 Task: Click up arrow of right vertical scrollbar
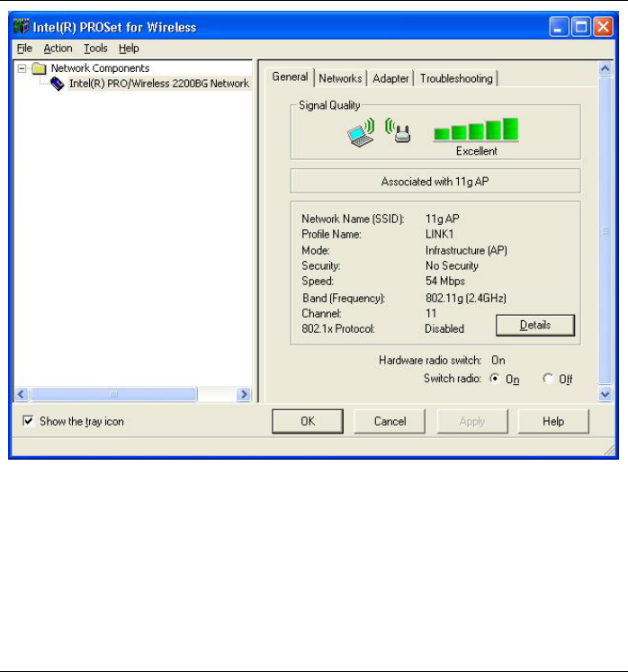[605, 68]
